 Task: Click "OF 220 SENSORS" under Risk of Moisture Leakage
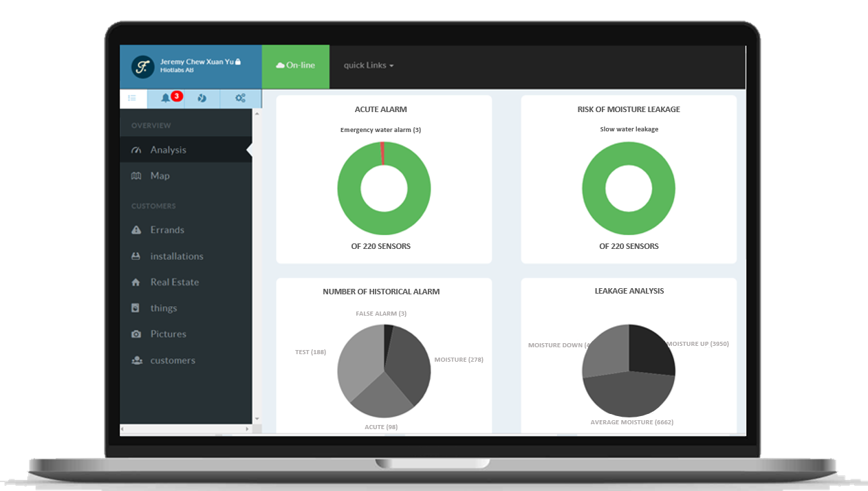(x=629, y=246)
